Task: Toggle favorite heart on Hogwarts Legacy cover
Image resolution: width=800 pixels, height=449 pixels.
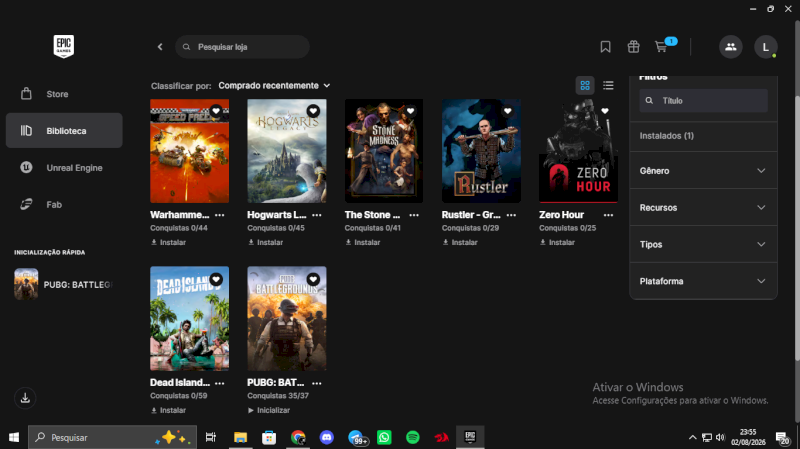Action: [313, 111]
